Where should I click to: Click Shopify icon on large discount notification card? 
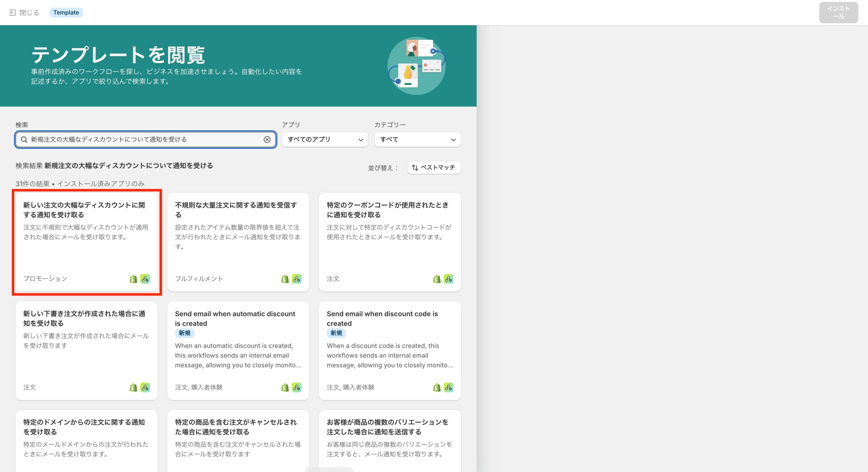pos(133,279)
